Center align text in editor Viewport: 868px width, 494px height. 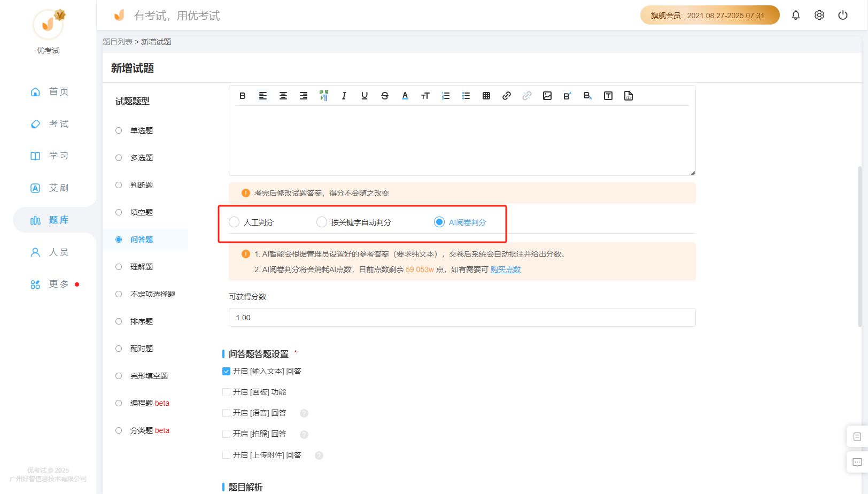[x=283, y=96]
